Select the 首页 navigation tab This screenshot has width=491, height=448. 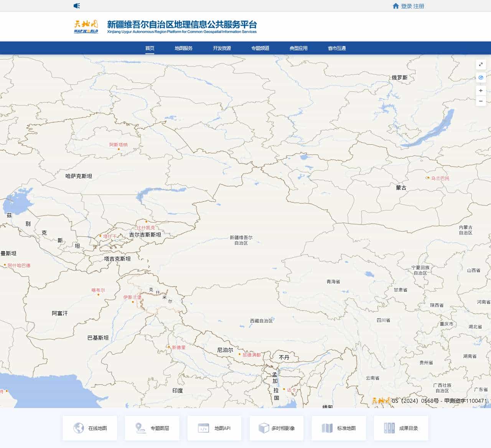click(x=150, y=48)
